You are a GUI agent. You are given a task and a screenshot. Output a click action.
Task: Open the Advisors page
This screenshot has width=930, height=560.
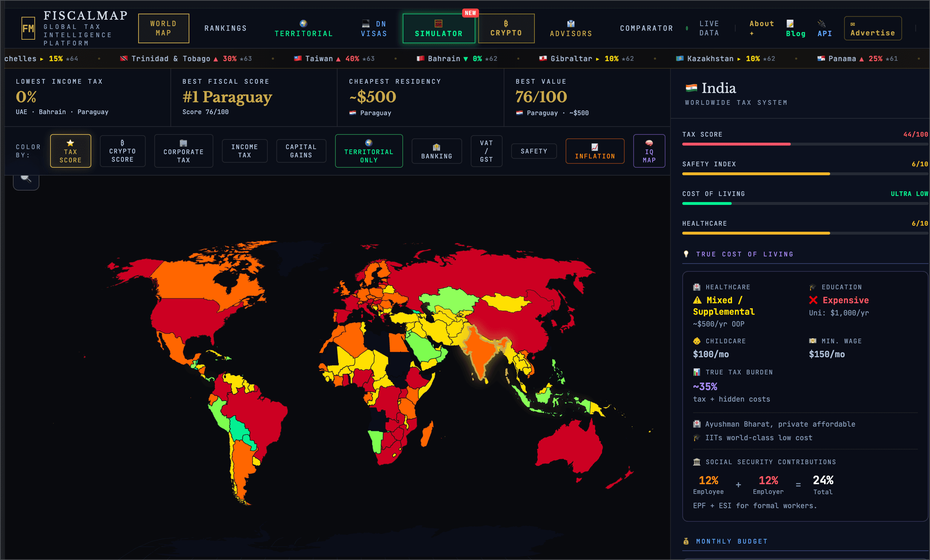[x=571, y=29]
